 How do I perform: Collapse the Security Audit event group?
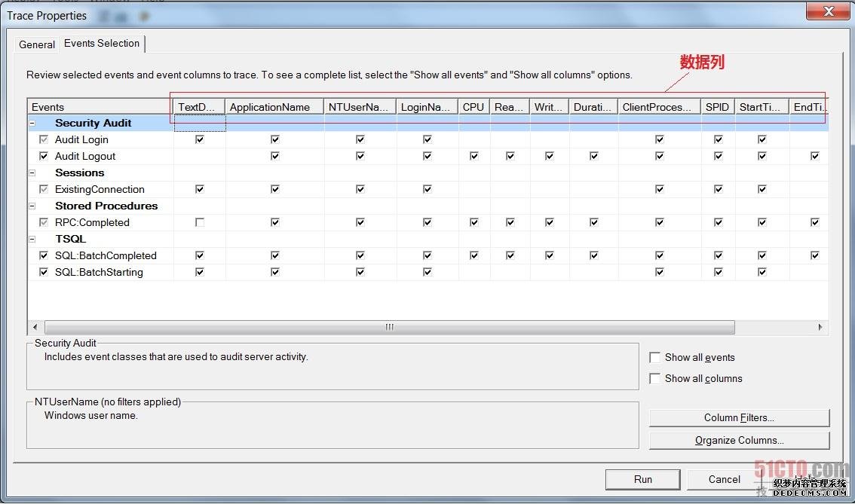32,123
